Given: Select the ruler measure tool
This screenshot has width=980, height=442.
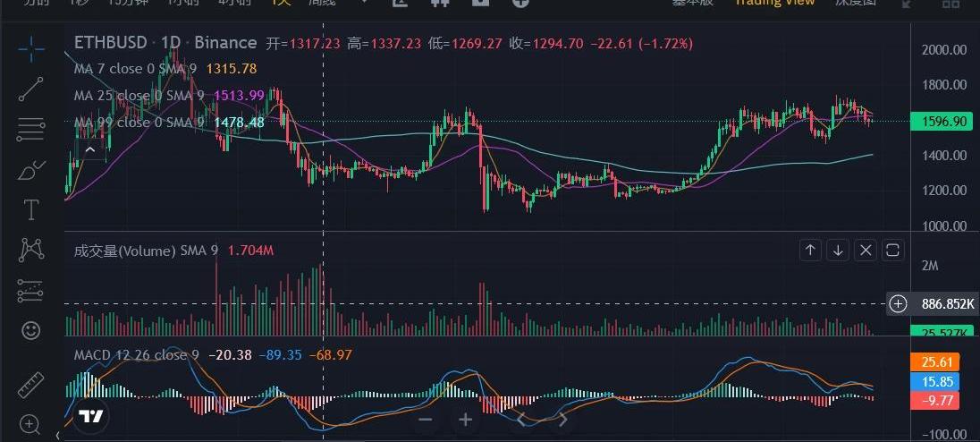Looking at the screenshot, I should coord(31,384).
